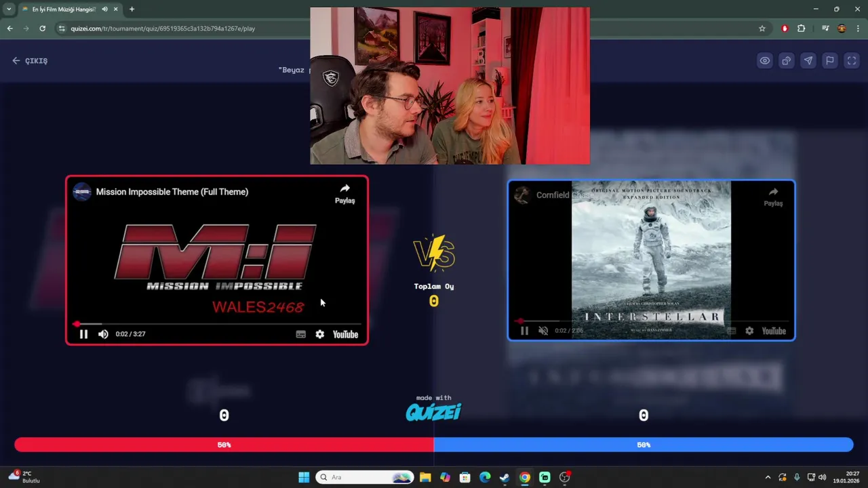868x488 pixels.
Task: Open the green app icon in taskbar
Action: point(545,477)
